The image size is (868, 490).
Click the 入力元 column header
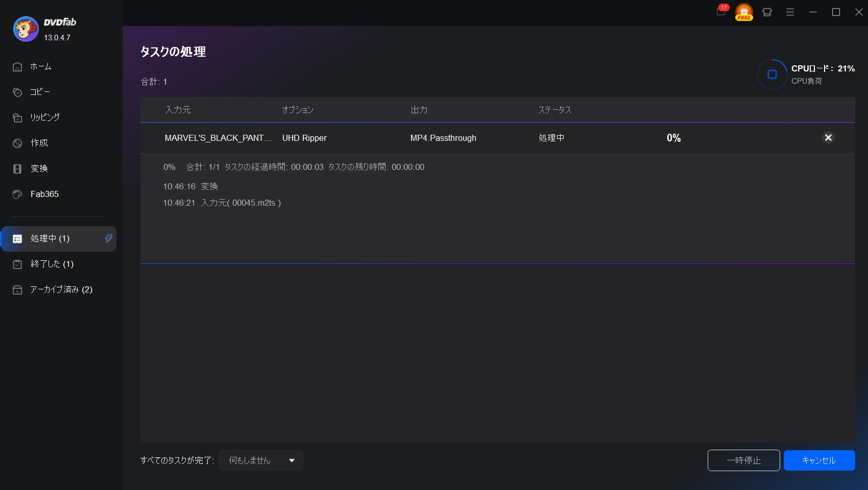click(x=178, y=110)
